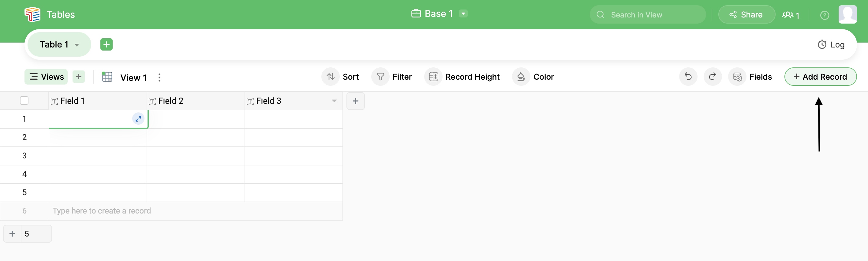
Task: Open the user profile avatar
Action: (x=847, y=14)
